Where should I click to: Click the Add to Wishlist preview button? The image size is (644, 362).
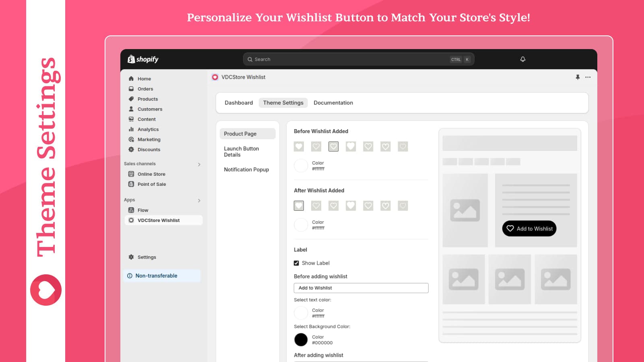(529, 228)
